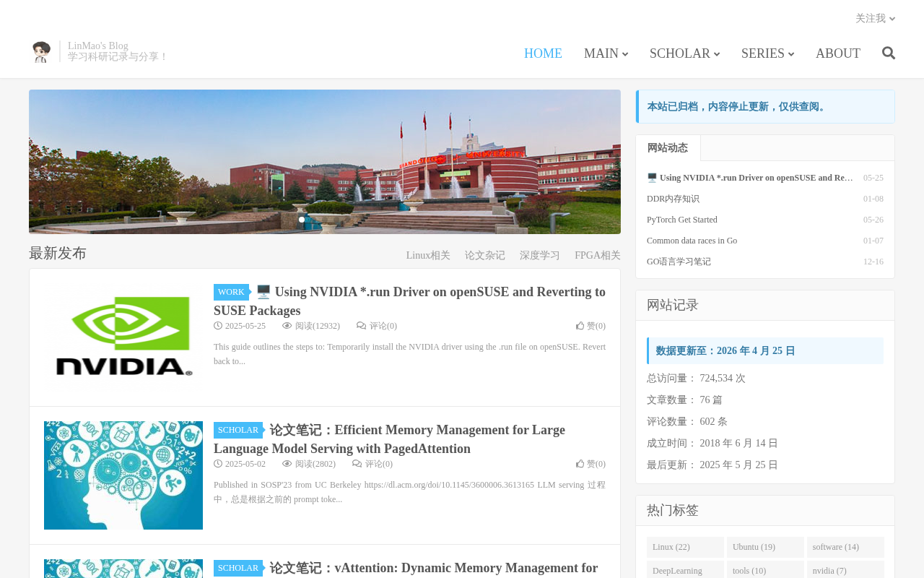Open NVIDIA post thumbnail image
This screenshot has height=578, width=924.
coord(123,337)
